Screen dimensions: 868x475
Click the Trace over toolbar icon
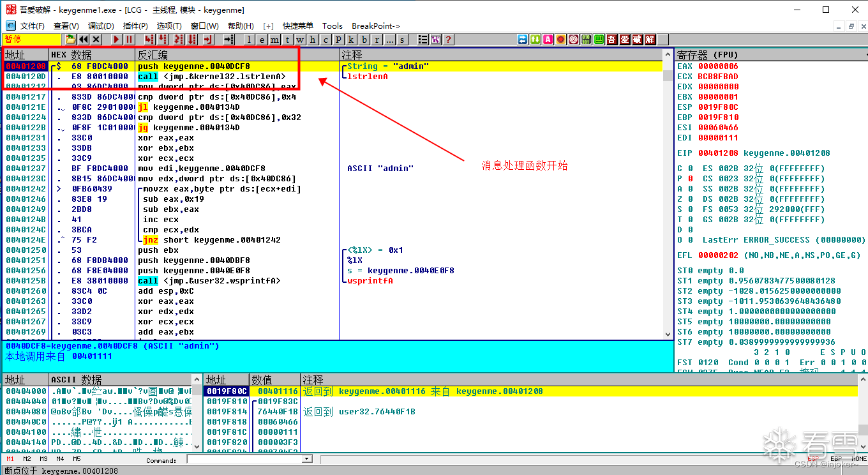point(193,40)
